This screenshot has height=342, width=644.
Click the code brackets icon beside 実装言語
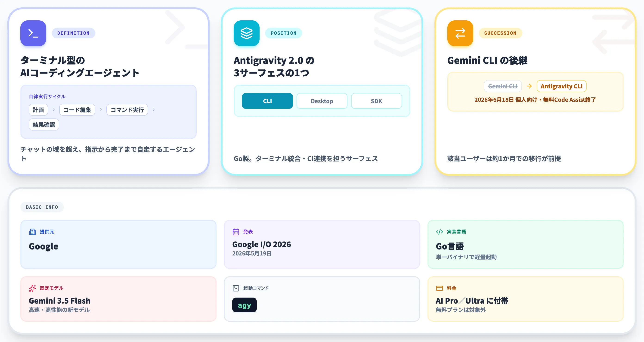[x=440, y=232]
